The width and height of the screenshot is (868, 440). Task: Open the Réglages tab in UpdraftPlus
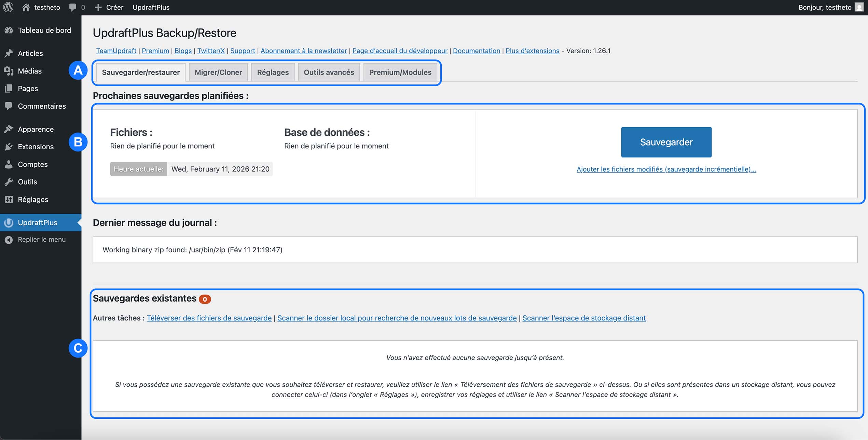(273, 72)
